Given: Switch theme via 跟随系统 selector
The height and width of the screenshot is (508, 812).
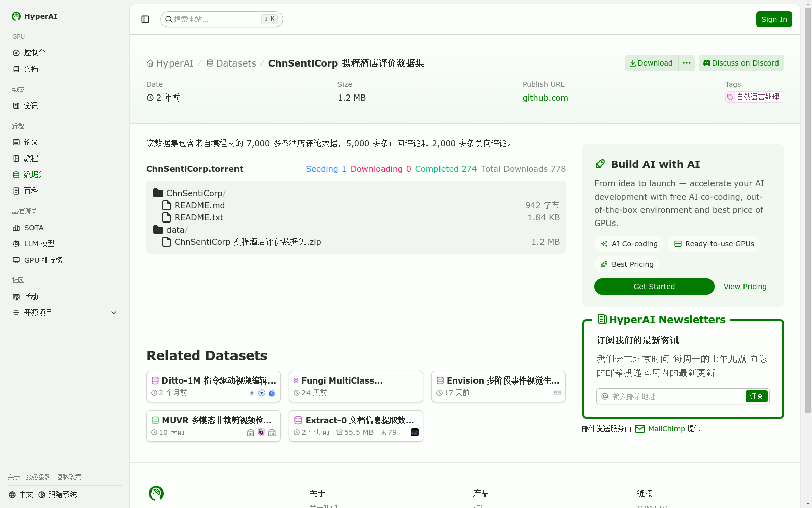Looking at the screenshot, I should click(57, 495).
